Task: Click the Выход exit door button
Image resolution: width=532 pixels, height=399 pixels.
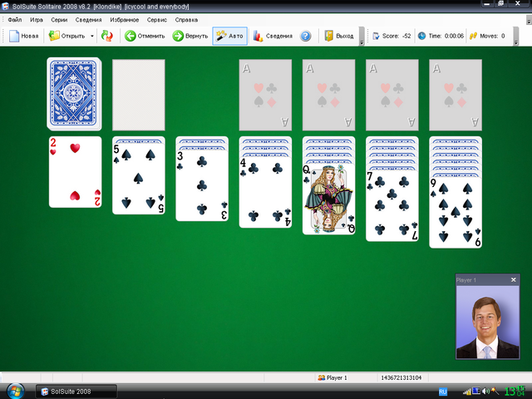Action: tap(338, 36)
